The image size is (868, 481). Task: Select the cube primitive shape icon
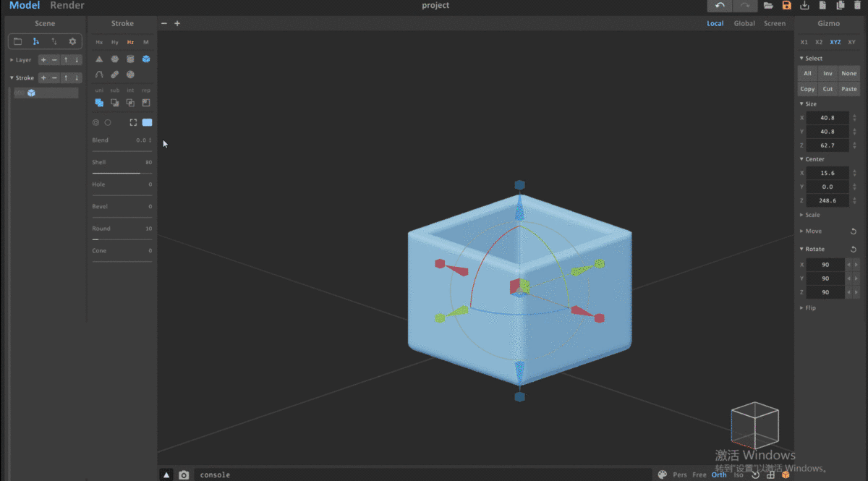[x=146, y=59]
